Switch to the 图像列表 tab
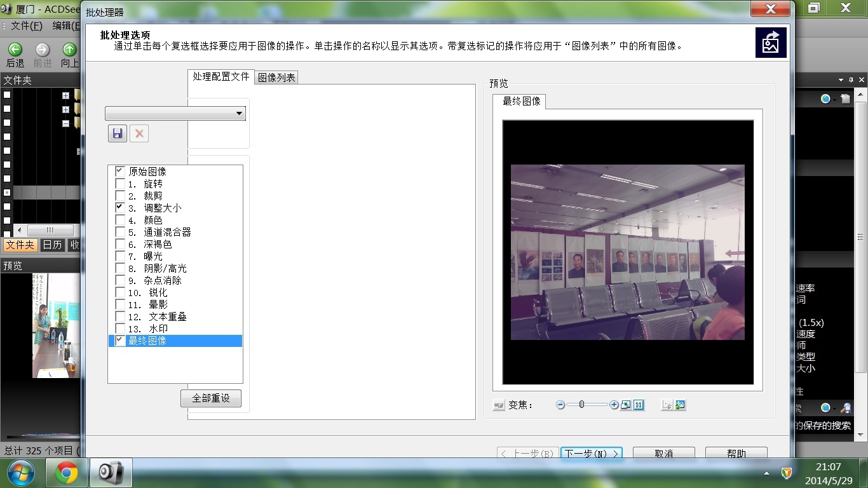Image resolution: width=868 pixels, height=488 pixels. click(x=276, y=78)
